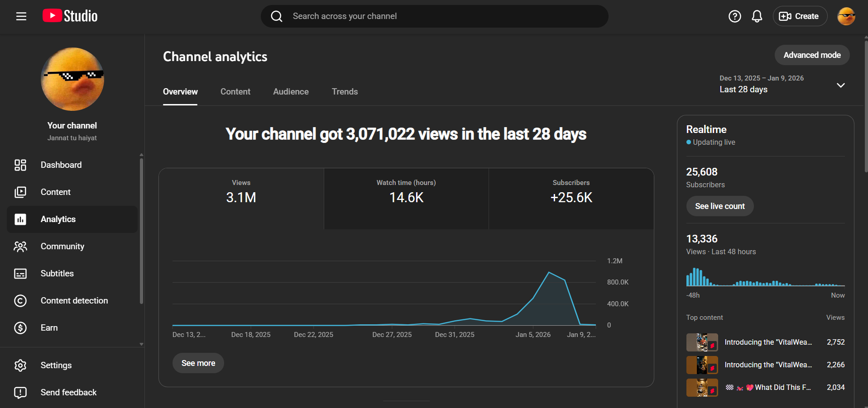Open the Earn section
868x408 pixels.
(49, 328)
